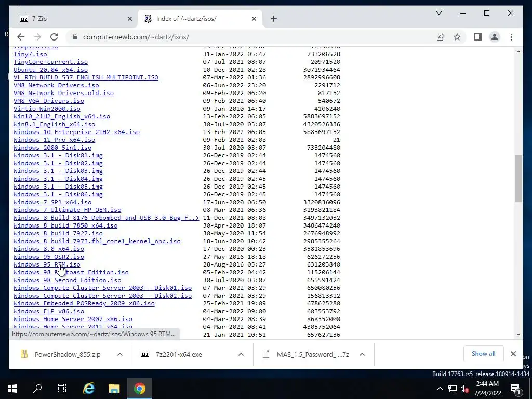Close the 7-Zip tab
This screenshot has width=532, height=399.
(129, 19)
